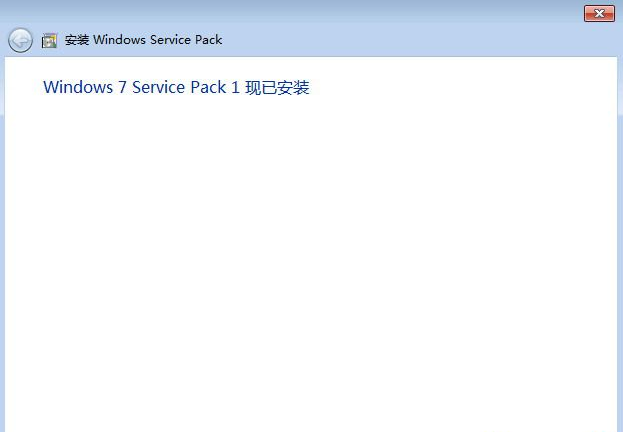
Task: Click the Service Pack installer icon
Action: pyautogui.click(x=49, y=40)
